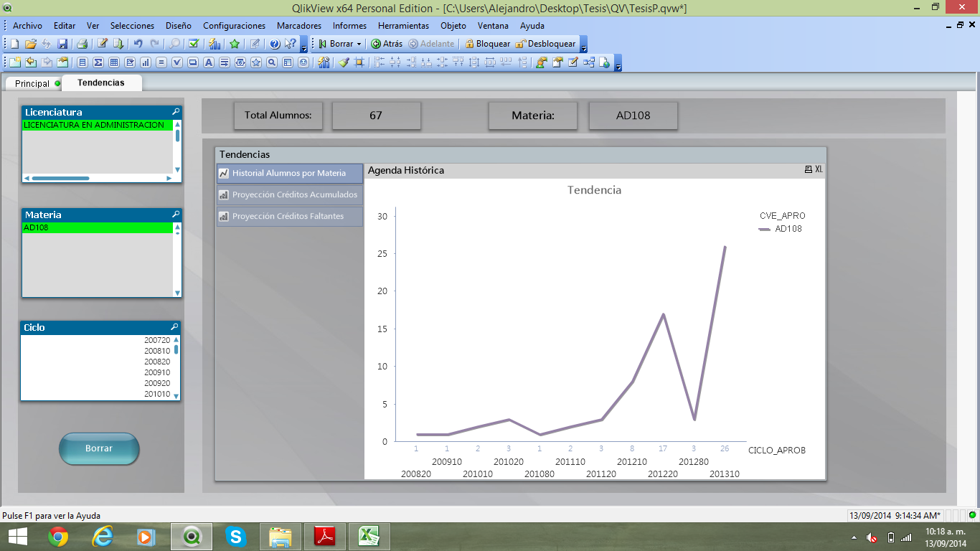Create a Chart object icon
This screenshot has height=551, width=980.
coord(146,62)
